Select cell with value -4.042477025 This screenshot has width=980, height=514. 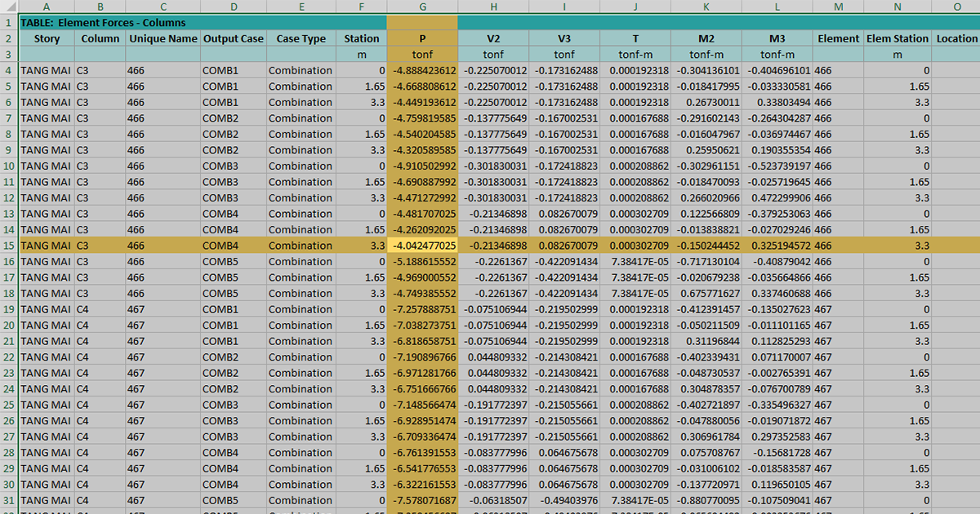[422, 246]
